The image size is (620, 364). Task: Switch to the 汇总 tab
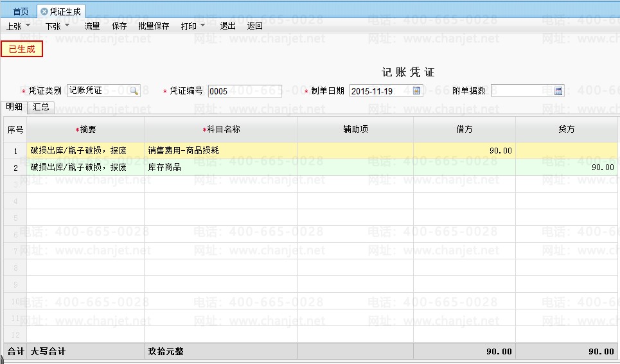click(41, 107)
